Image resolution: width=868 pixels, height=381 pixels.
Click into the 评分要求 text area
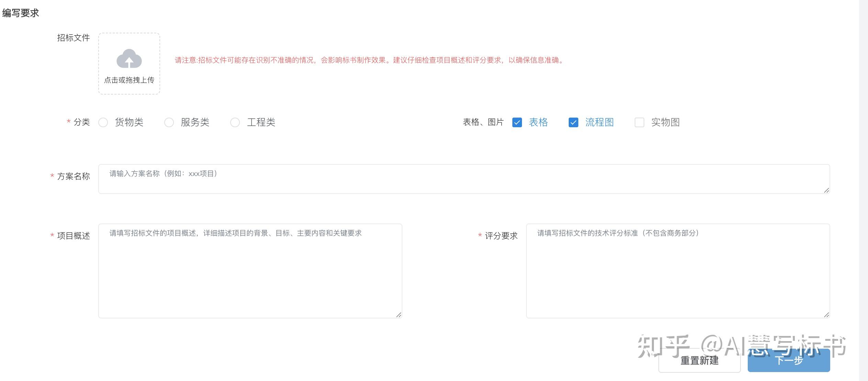[x=678, y=271]
